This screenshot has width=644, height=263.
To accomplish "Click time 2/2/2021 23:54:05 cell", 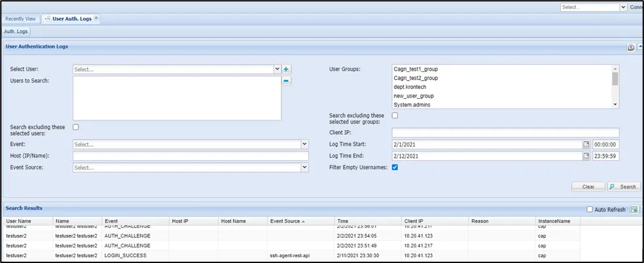I will point(368,236).
